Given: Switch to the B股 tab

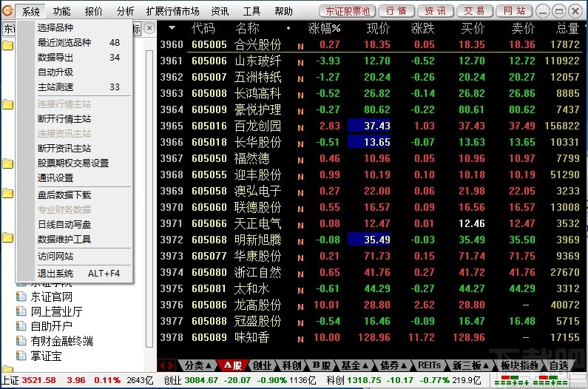Looking at the screenshot, I should (322, 365).
